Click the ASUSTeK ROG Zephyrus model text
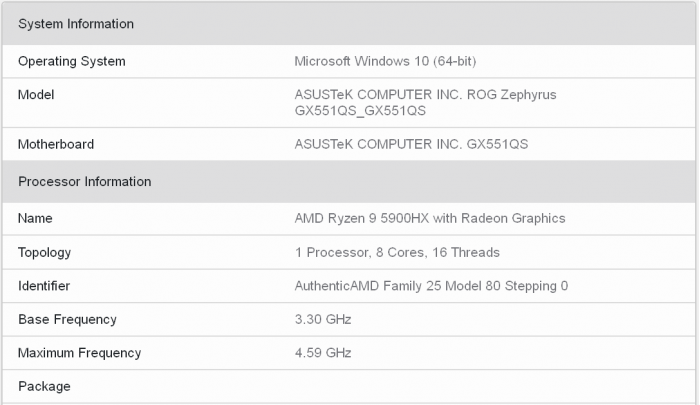 pyautogui.click(x=425, y=95)
